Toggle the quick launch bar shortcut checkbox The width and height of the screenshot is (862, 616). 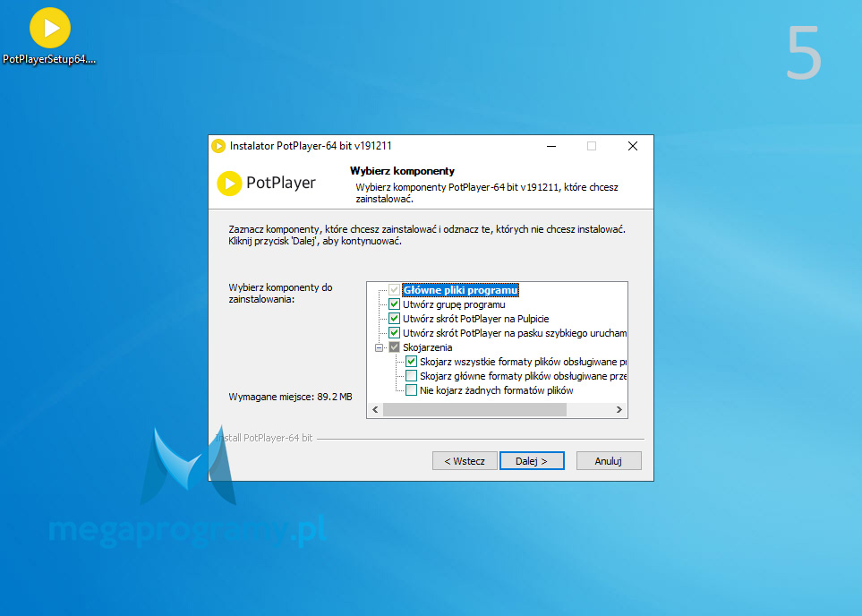pos(394,333)
